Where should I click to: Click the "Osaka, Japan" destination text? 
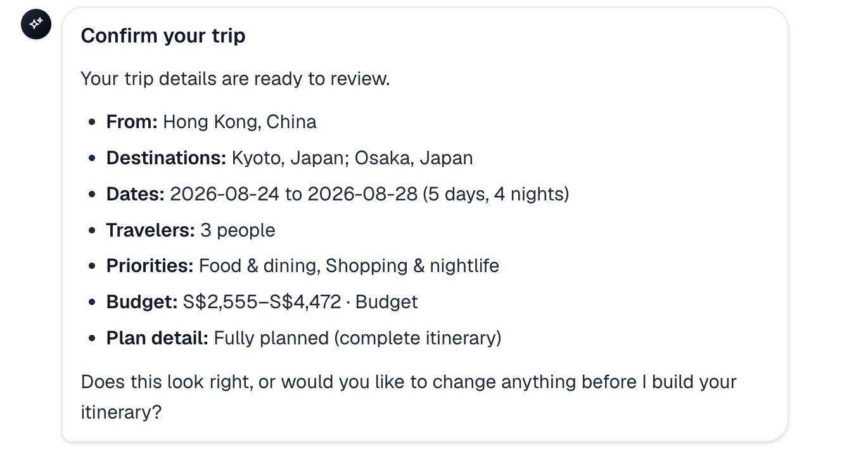(414, 158)
